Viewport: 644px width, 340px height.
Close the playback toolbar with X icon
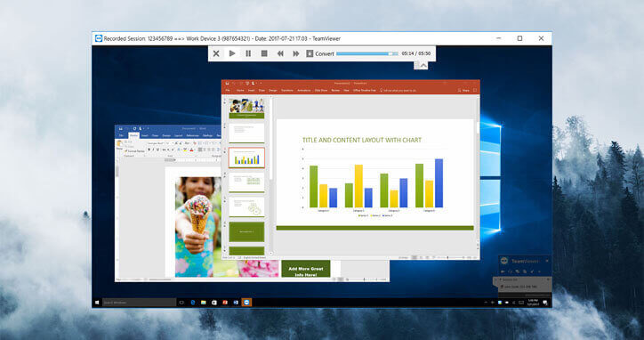coord(216,53)
